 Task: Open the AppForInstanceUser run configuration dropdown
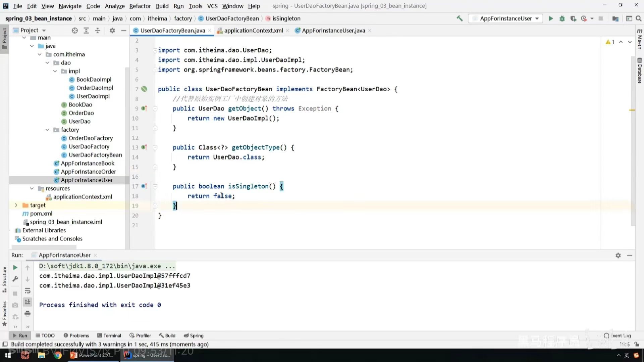tap(506, 18)
